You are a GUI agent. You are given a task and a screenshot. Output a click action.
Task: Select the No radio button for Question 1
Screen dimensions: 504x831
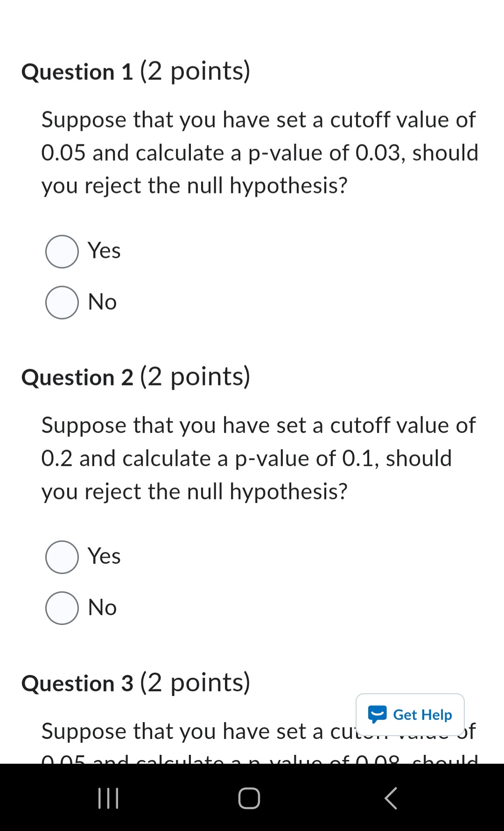pyautogui.click(x=62, y=302)
